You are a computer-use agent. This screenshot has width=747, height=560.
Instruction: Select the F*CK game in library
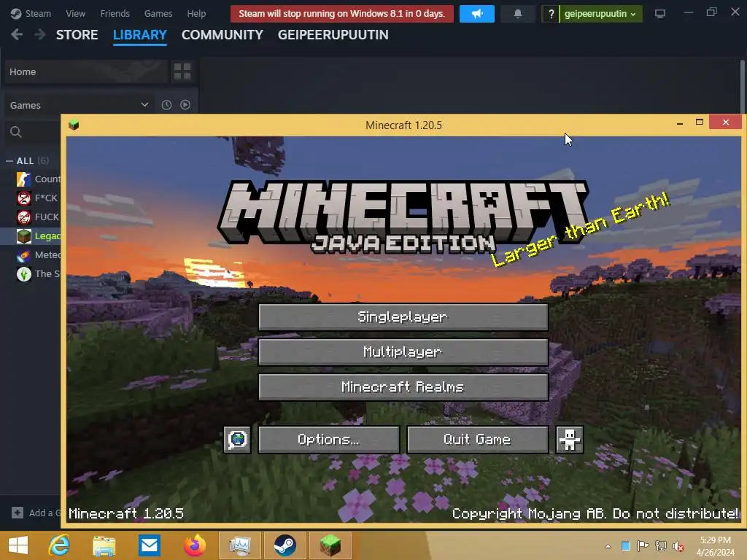[x=37, y=198]
